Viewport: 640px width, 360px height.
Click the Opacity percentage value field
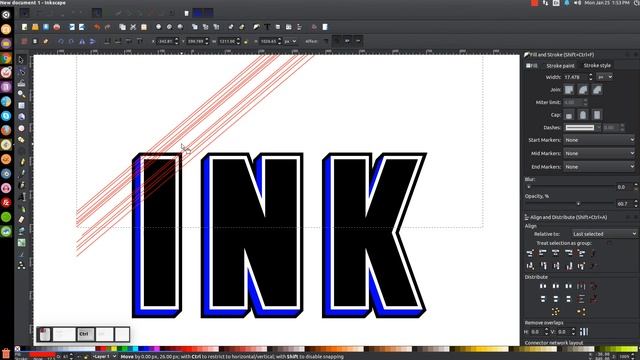(624, 204)
